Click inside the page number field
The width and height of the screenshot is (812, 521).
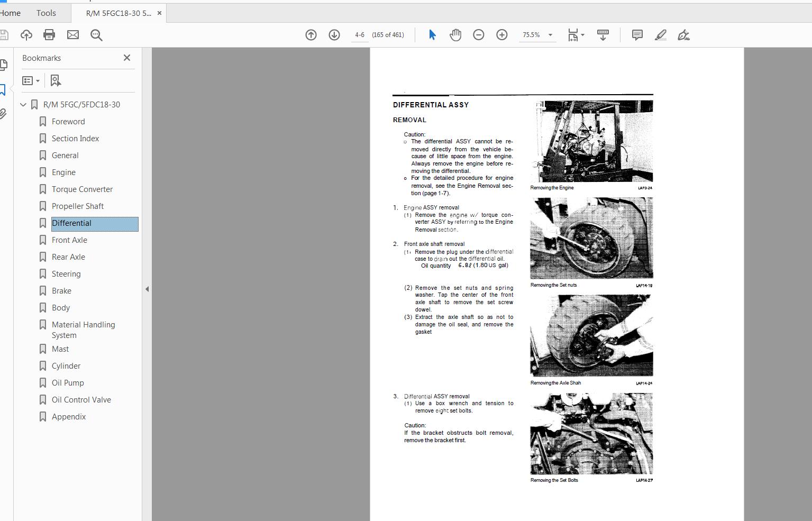[x=359, y=35]
